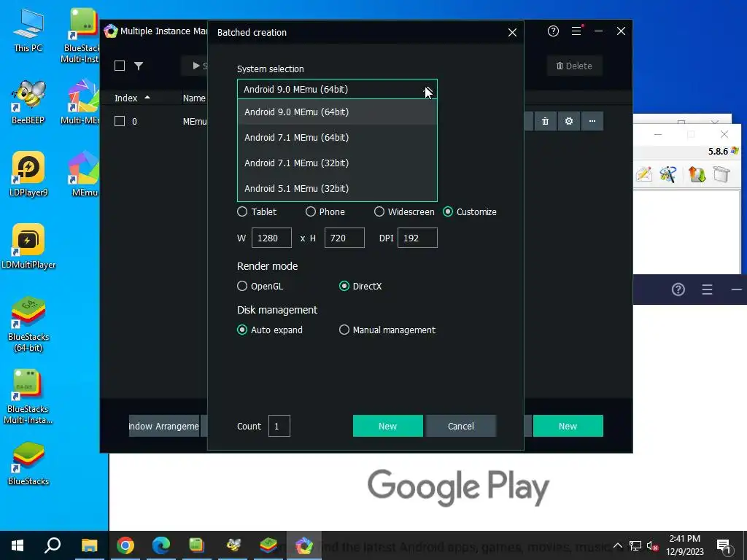Image resolution: width=747 pixels, height=560 pixels.
Task: Sort instances by Index column header
Action: pyautogui.click(x=132, y=98)
